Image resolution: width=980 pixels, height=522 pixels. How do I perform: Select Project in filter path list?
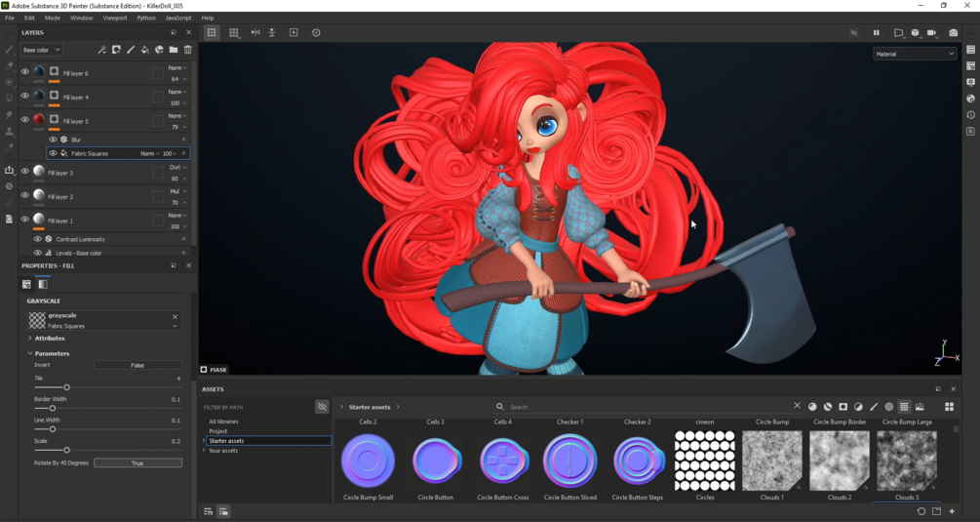(x=218, y=431)
